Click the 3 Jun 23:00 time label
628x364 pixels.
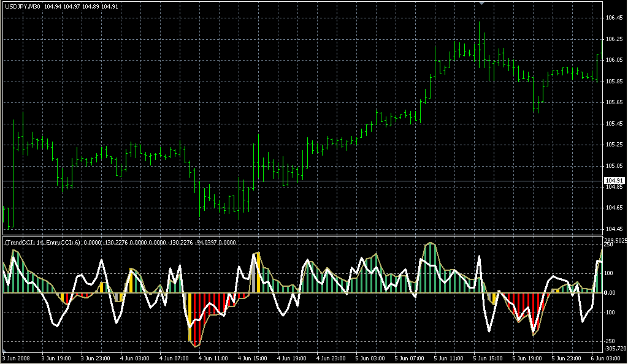point(95,358)
